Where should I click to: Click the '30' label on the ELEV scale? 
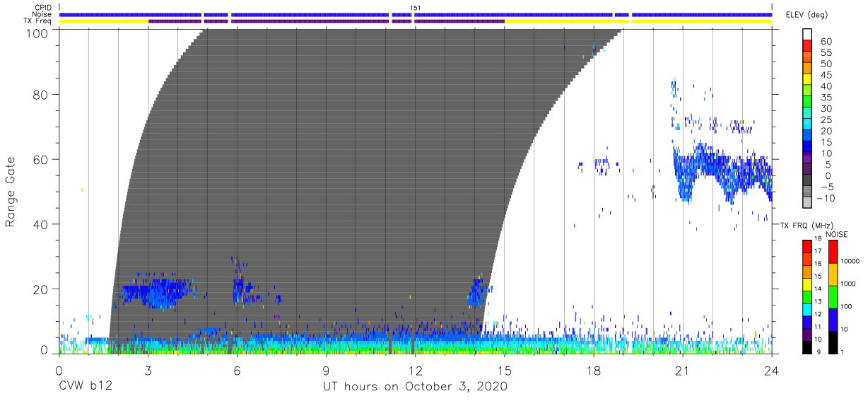(826, 108)
